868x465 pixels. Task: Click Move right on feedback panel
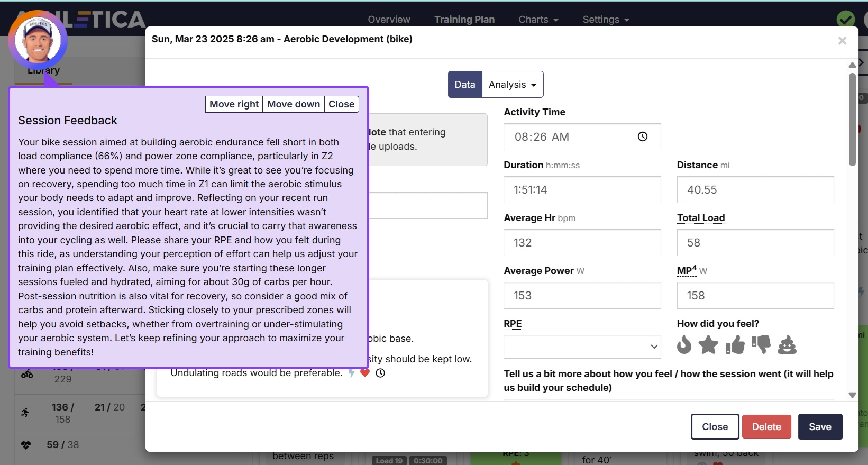click(234, 104)
